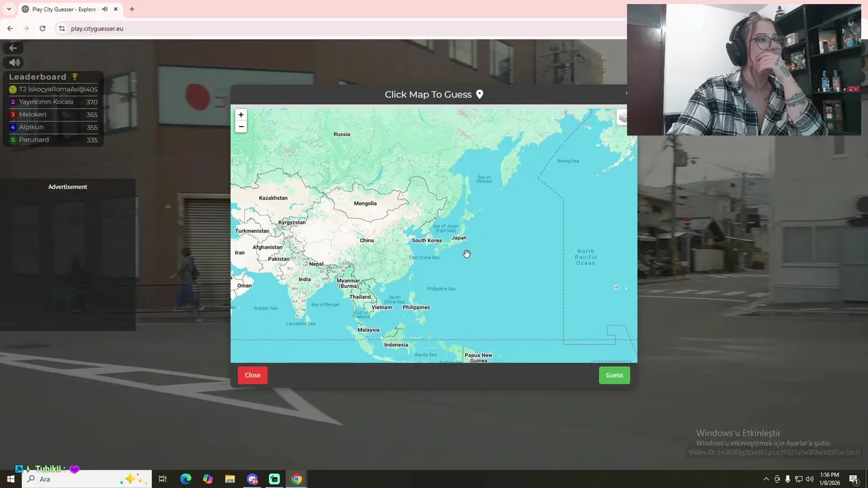Click the Russia label on the map

[342, 134]
